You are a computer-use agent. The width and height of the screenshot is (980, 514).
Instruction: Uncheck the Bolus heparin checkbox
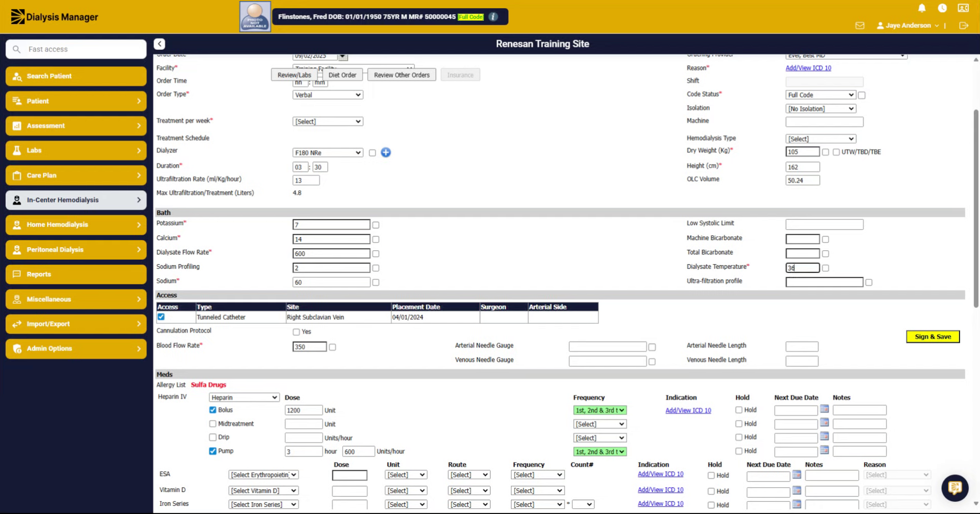click(x=213, y=409)
